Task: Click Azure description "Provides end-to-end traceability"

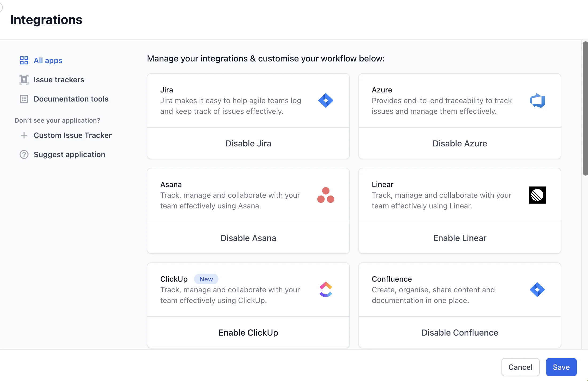Action: pyautogui.click(x=442, y=106)
